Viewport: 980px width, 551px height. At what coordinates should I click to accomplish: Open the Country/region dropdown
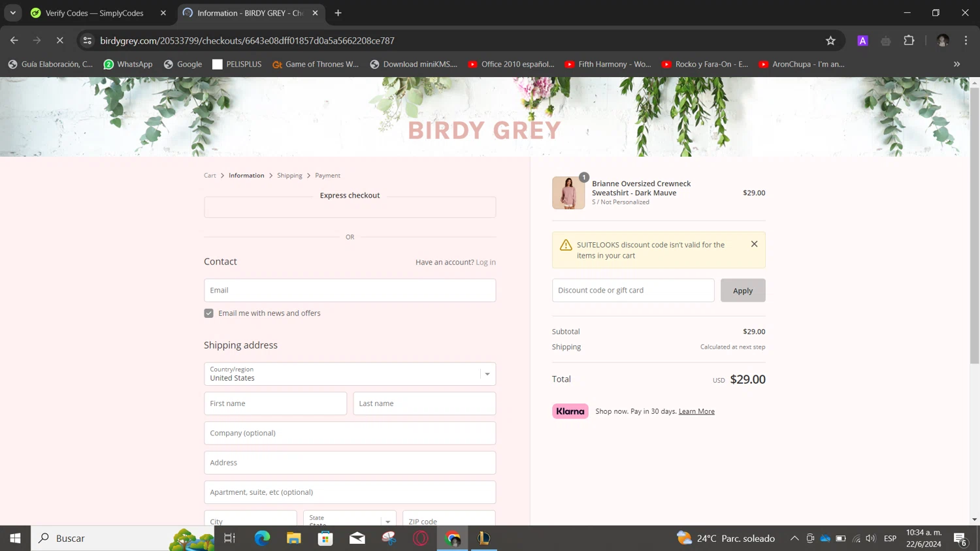point(350,374)
